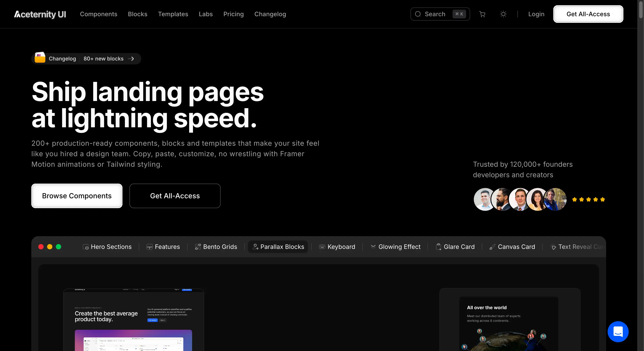644x351 pixels.
Task: Open Components in the top navigation
Action: coord(99,14)
